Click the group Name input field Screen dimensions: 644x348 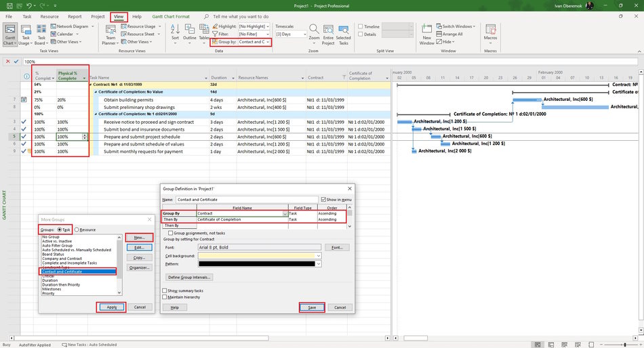point(247,200)
